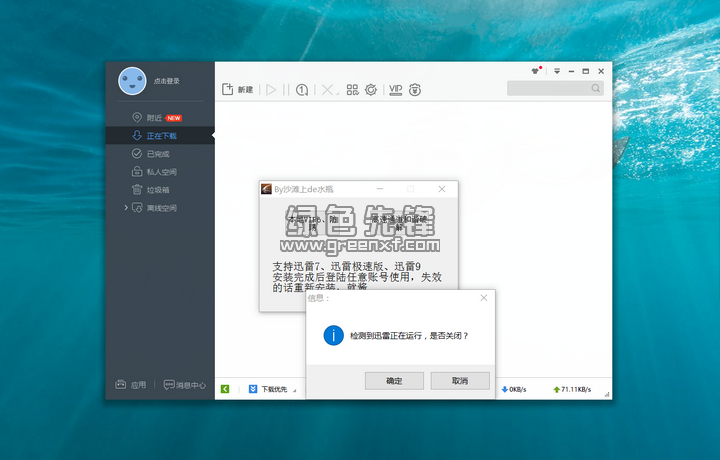The height and width of the screenshot is (460, 720).
Task: Click the delete task X icon
Action: click(x=327, y=90)
